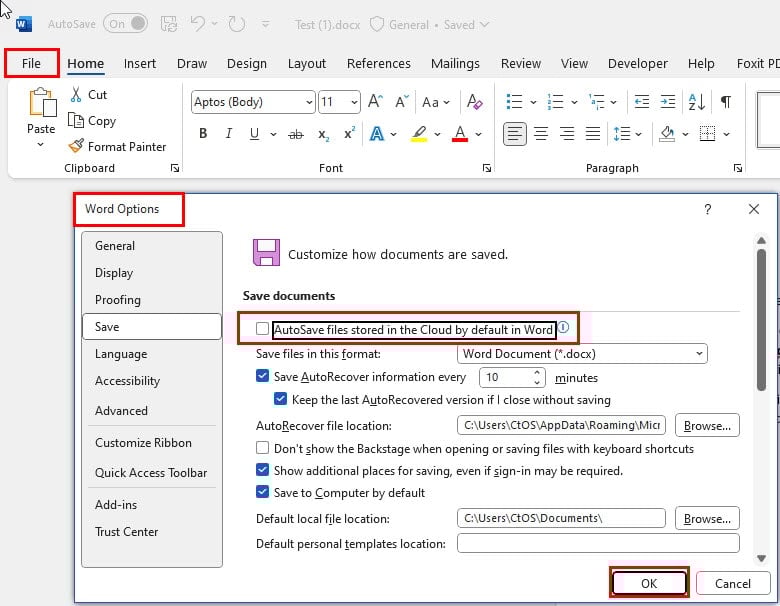Expand the Paste options arrow
This screenshot has height=606, width=780.
(41, 145)
